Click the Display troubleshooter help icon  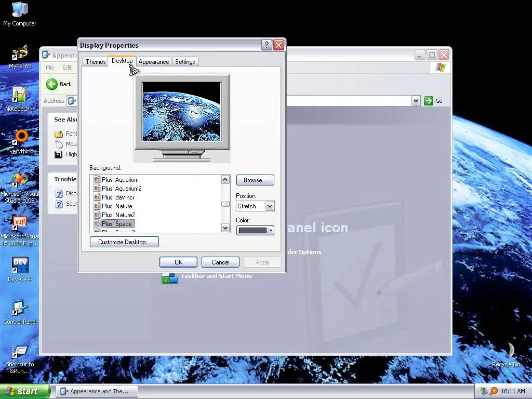click(x=59, y=193)
